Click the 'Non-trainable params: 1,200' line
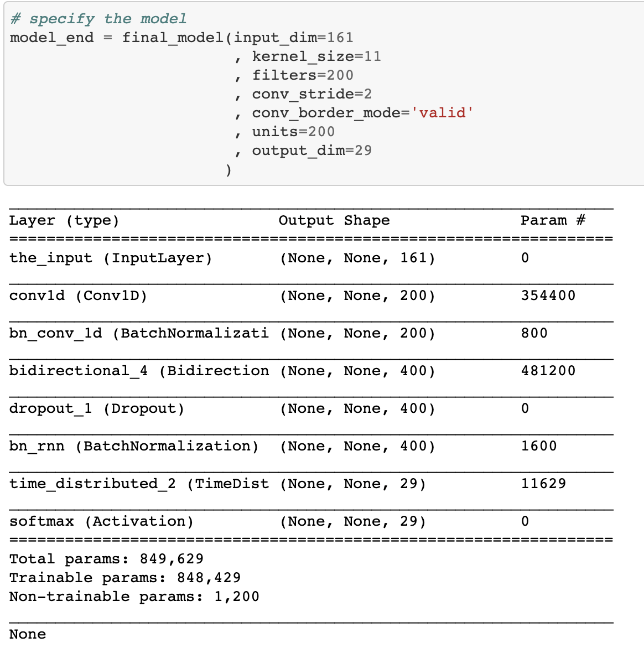The height and width of the screenshot is (653, 644). click(x=134, y=597)
